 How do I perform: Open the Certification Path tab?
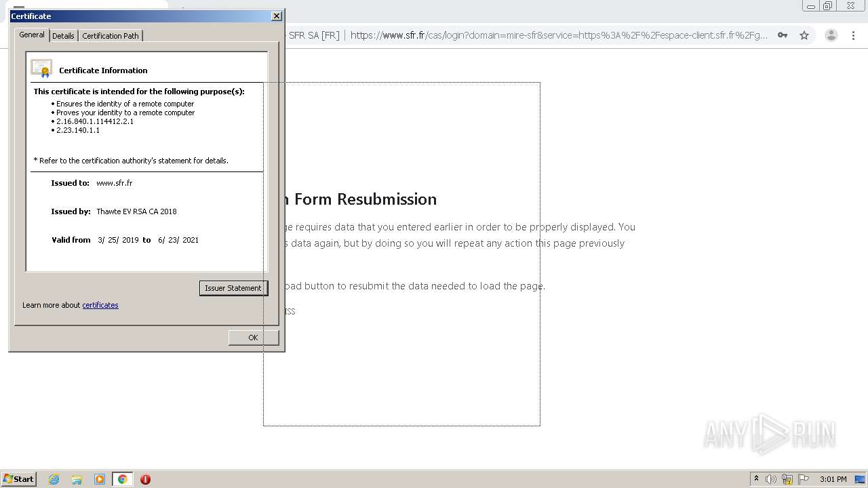click(x=111, y=36)
